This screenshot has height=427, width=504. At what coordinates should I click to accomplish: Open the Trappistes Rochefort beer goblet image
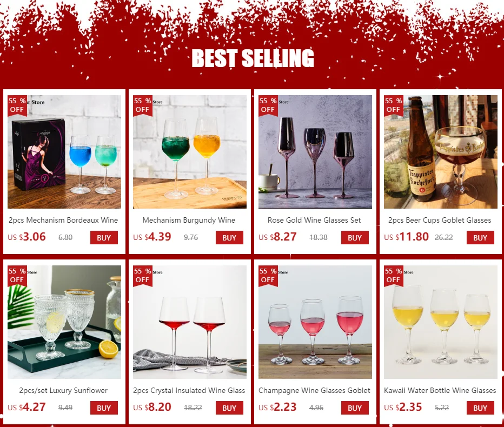(440, 152)
